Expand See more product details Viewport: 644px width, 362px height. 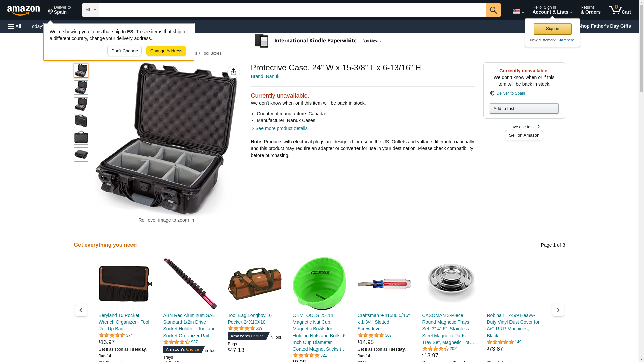pos(281,128)
